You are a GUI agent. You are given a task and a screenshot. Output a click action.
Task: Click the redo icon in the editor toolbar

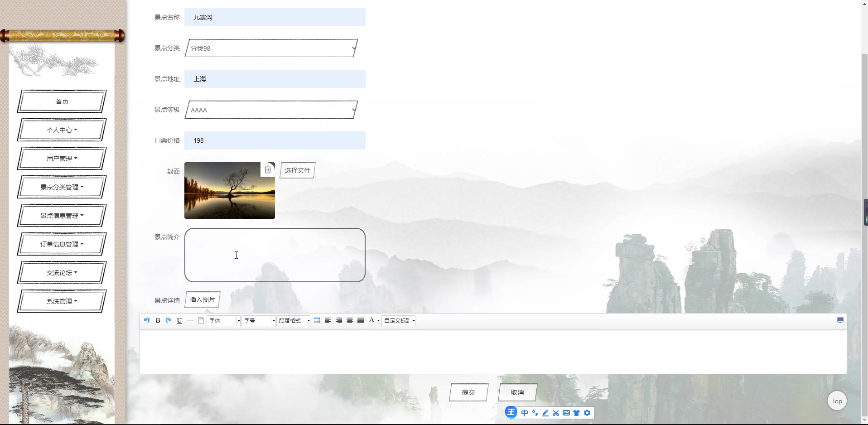point(169,320)
